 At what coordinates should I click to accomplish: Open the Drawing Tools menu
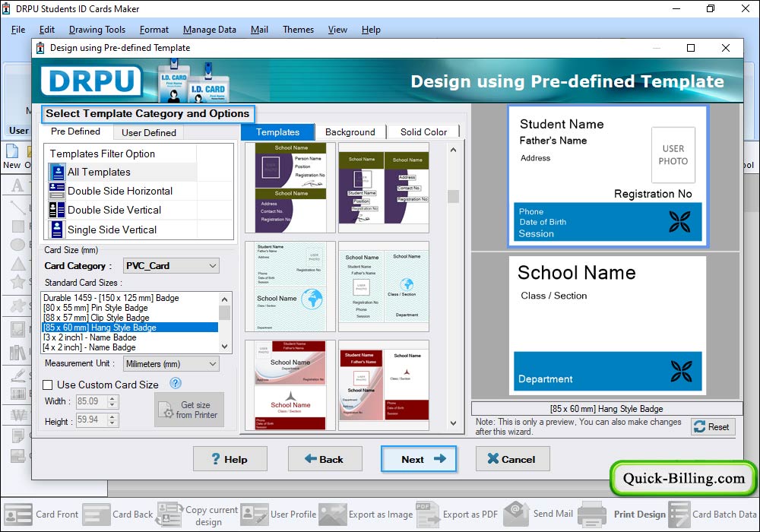point(97,30)
